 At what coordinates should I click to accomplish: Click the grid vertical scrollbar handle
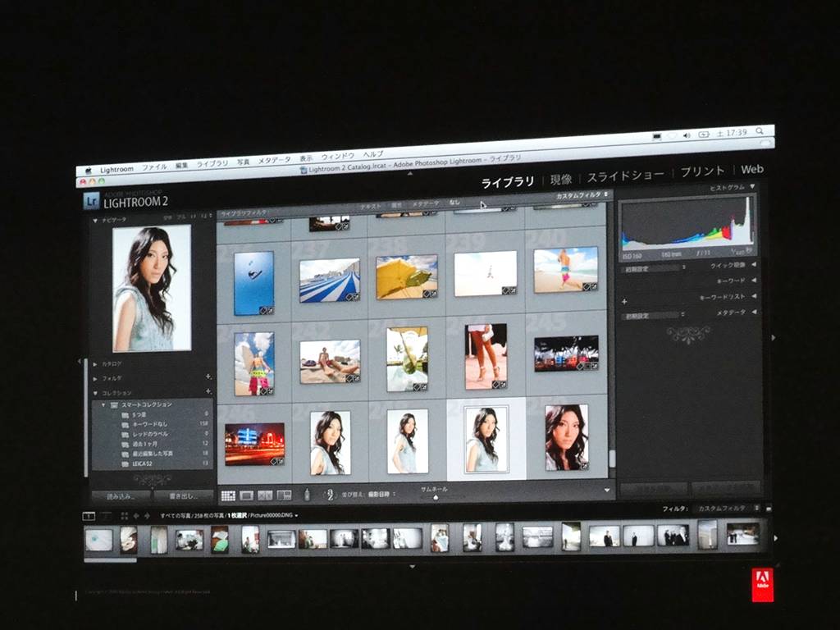[611, 458]
